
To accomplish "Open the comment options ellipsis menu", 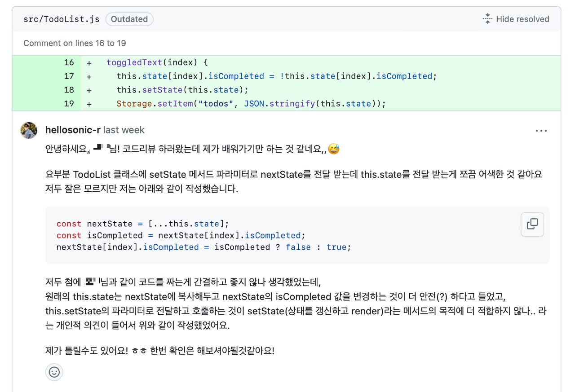I will click(541, 131).
